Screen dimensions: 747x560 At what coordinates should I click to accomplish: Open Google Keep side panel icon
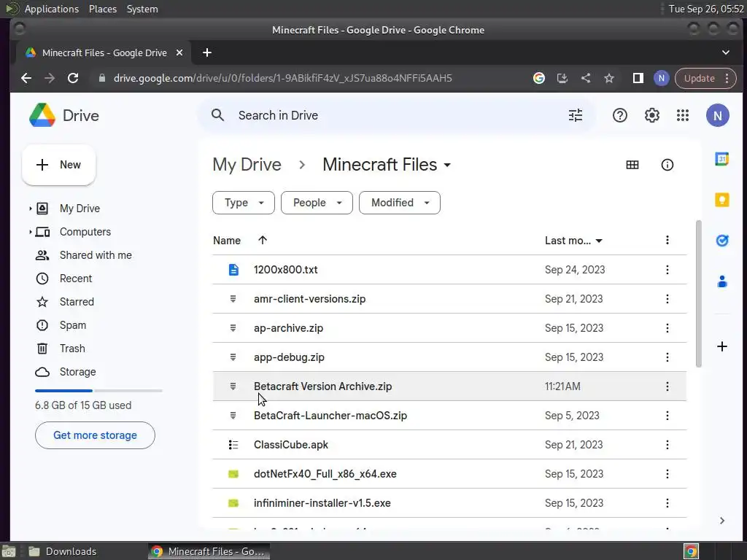pos(721,200)
